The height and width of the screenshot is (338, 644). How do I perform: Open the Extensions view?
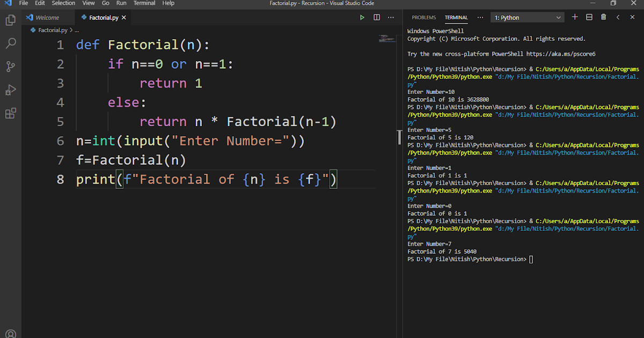[x=10, y=113]
